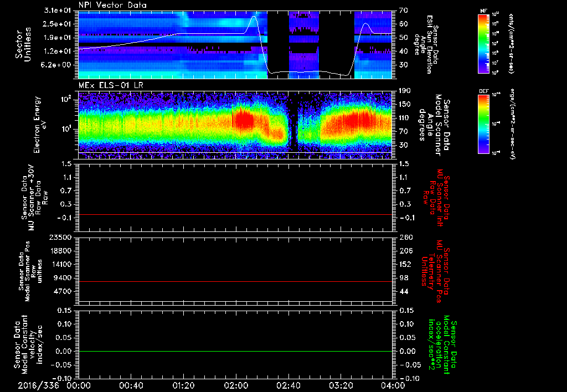Viewport: 567px width, 392px height.
Task: Click the 190 degree tick label
Action: (405, 91)
